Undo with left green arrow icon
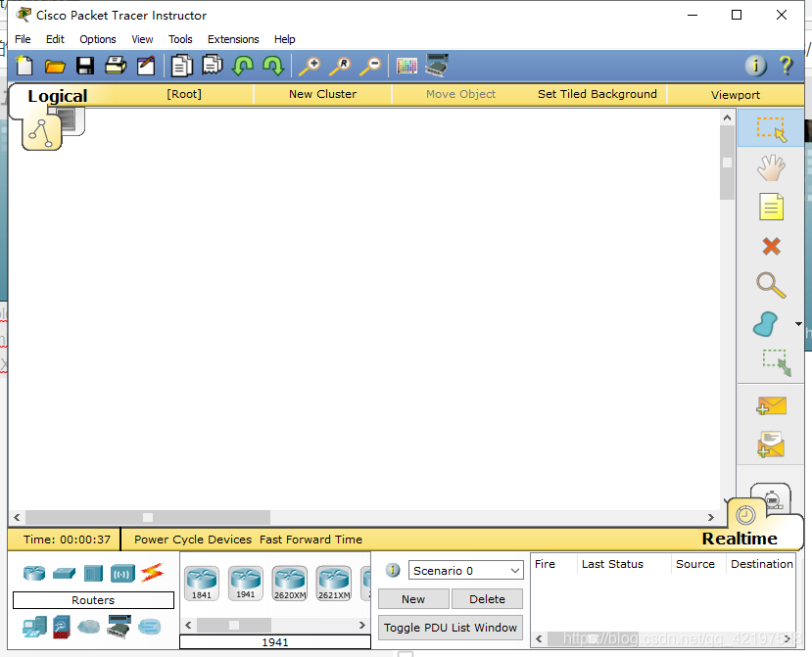This screenshot has height=657, width=812. (x=242, y=66)
